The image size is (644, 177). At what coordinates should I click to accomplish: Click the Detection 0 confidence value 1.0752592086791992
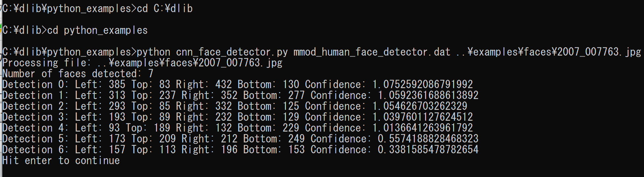(x=422, y=85)
